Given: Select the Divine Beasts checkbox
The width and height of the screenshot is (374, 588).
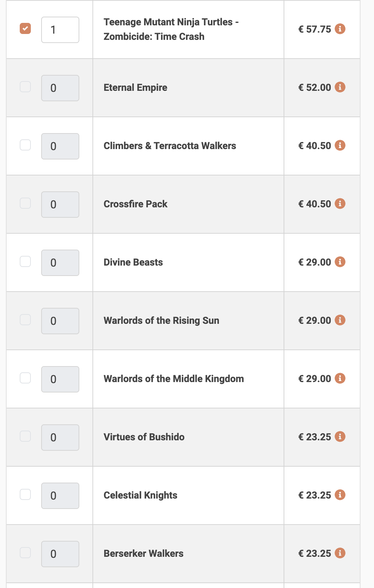Looking at the screenshot, I should click(25, 261).
